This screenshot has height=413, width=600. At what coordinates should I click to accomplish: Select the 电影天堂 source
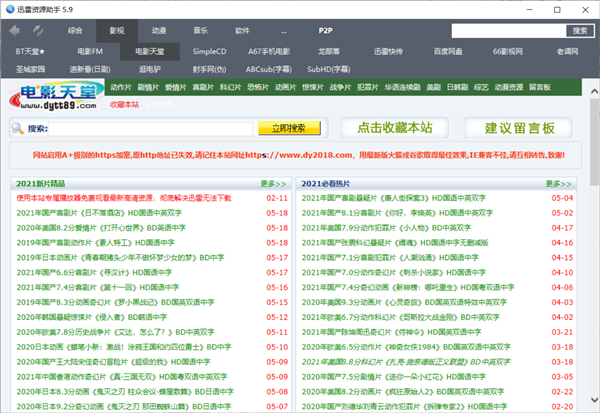tap(150, 51)
